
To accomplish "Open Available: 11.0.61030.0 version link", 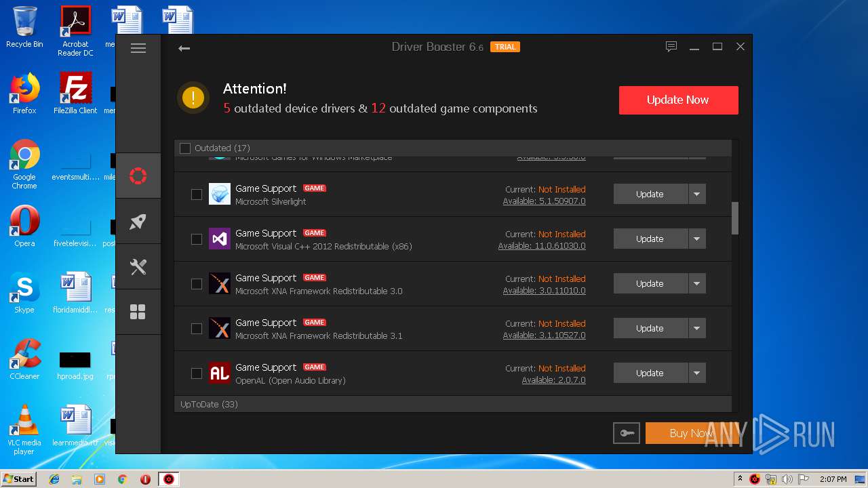I will click(542, 246).
